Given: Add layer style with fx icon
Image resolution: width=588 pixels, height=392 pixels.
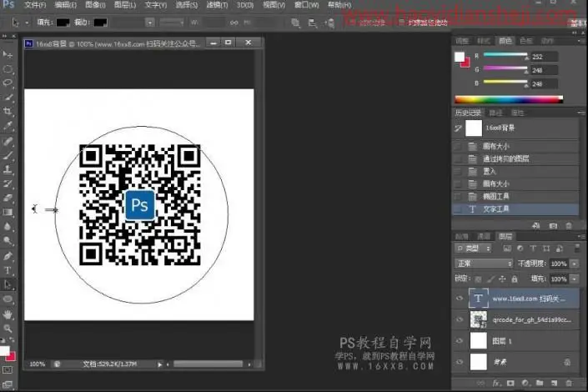Looking at the screenshot, I should point(496,383).
